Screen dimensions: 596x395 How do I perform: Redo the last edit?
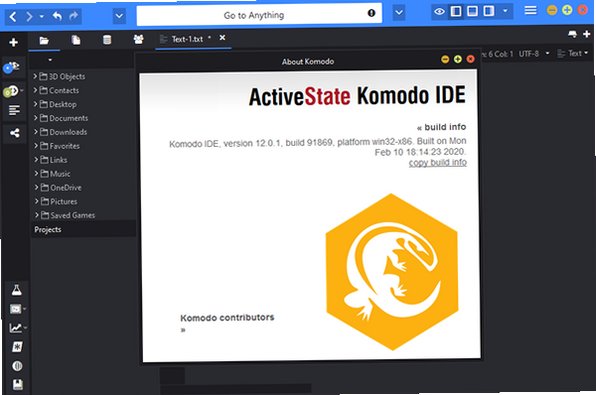[73, 16]
